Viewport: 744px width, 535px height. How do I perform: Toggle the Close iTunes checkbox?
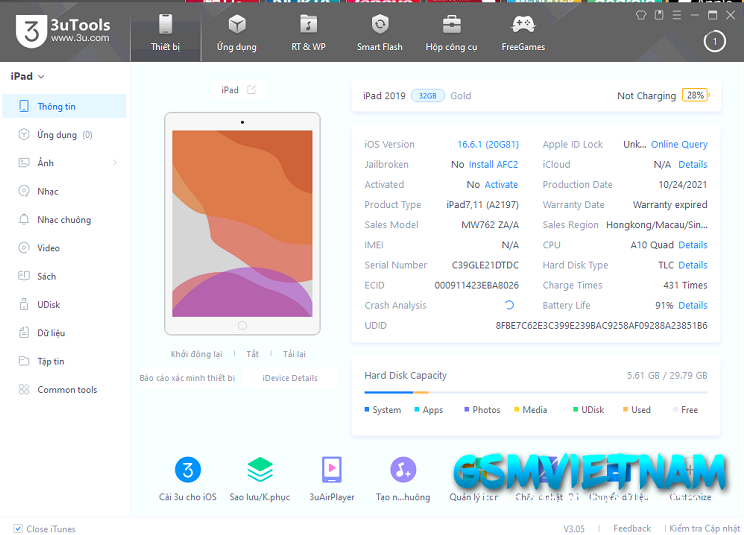18,528
